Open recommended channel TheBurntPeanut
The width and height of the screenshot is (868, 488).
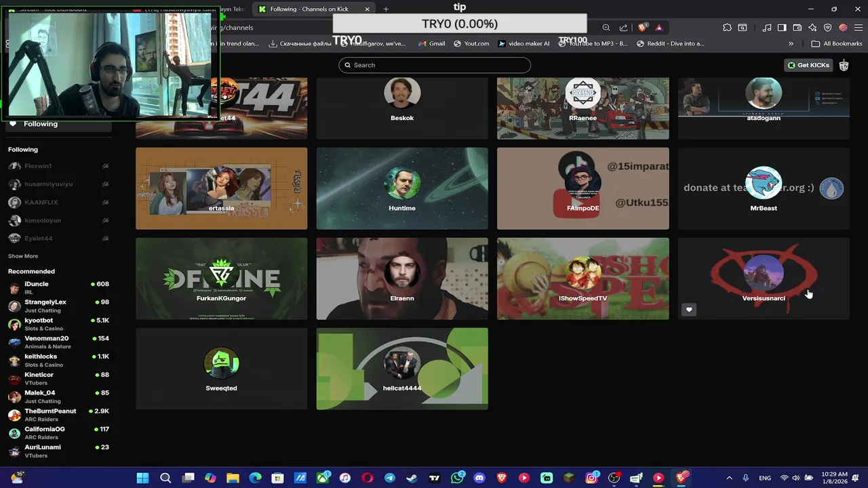[58, 415]
